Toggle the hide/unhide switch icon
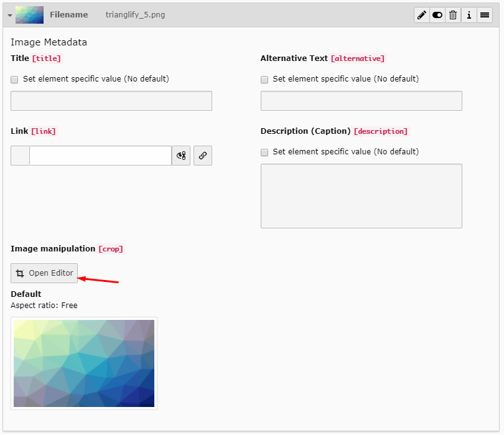 click(437, 15)
